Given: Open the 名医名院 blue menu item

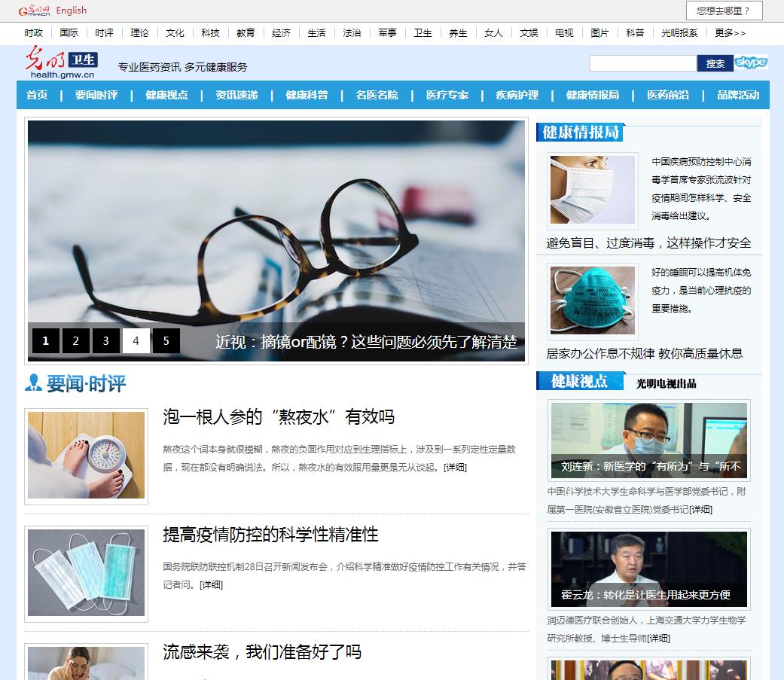Looking at the screenshot, I should 377,95.
